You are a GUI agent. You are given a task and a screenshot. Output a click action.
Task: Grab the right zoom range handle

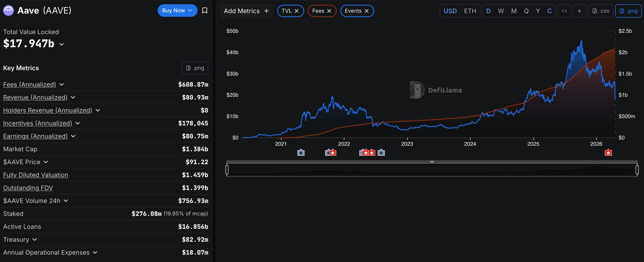pyautogui.click(x=637, y=170)
